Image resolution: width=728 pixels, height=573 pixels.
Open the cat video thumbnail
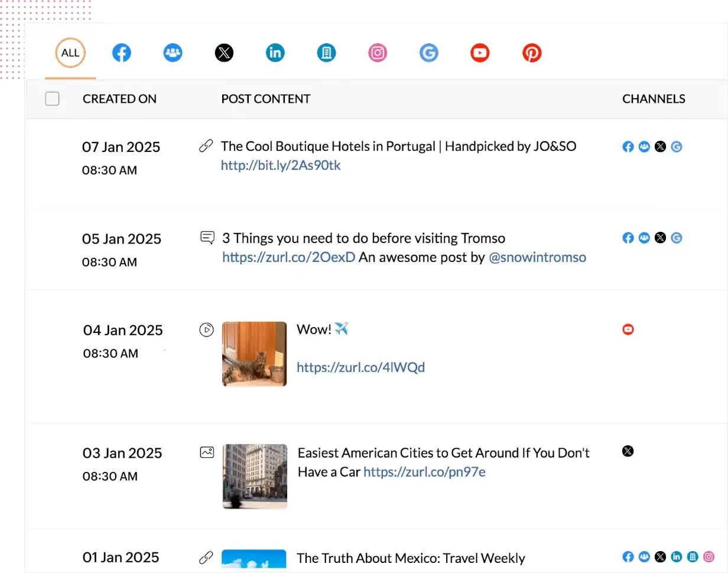click(x=254, y=354)
